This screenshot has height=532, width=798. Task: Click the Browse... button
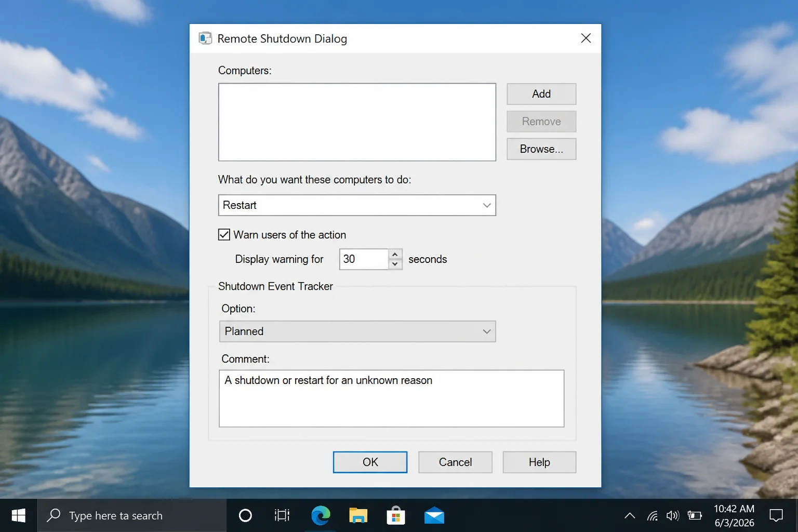pos(541,149)
